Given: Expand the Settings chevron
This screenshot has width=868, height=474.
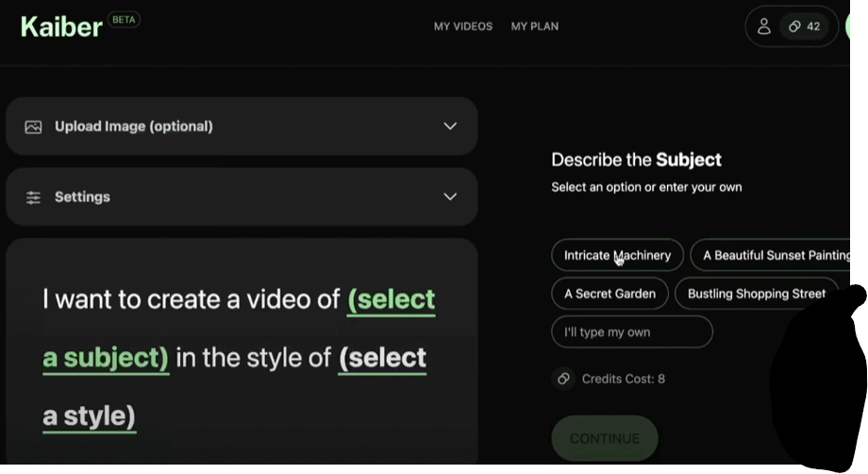Looking at the screenshot, I should pos(450,196).
